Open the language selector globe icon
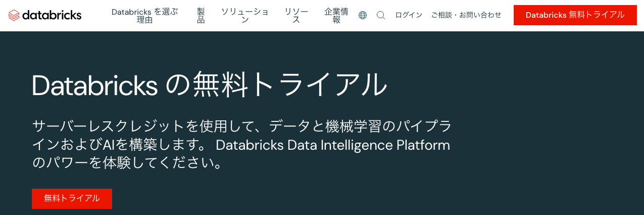Screen dimensions: 644x215 point(363,15)
